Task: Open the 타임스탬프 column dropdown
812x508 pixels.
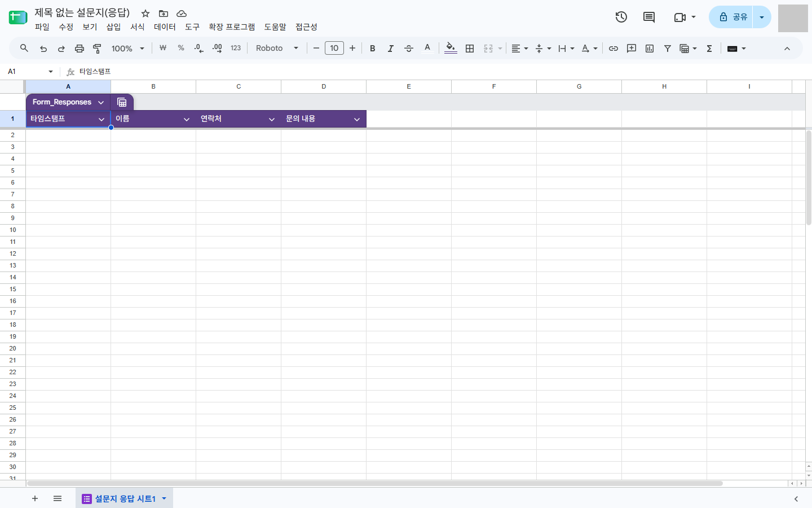Action: pos(101,119)
